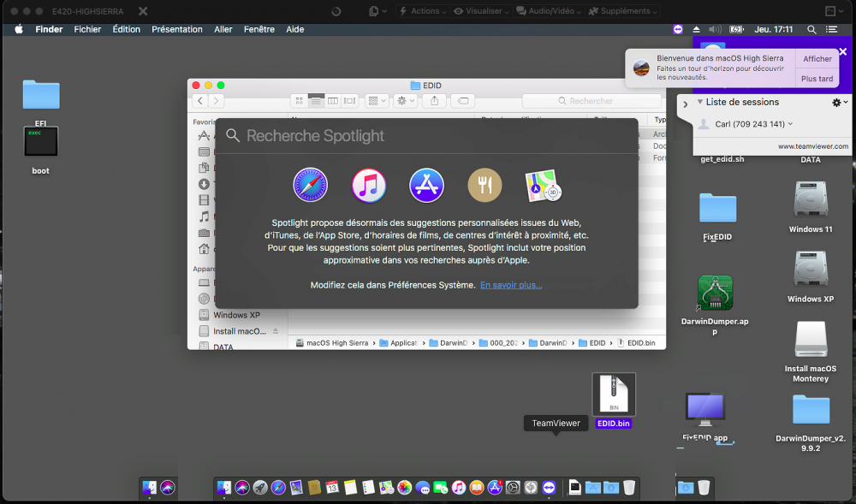Switch Finder to column view

pyautogui.click(x=332, y=101)
